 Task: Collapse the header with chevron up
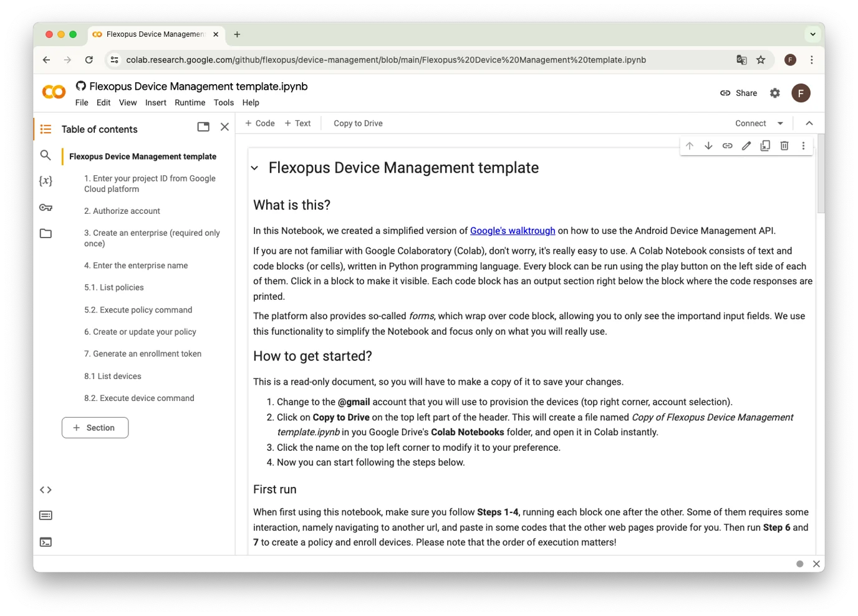[x=809, y=123]
